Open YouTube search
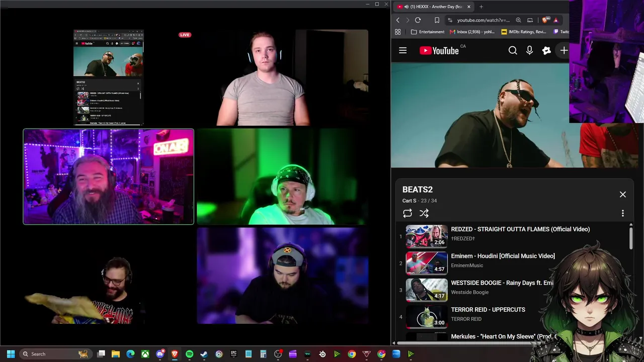Screen dimensions: 644x362 [513, 50]
